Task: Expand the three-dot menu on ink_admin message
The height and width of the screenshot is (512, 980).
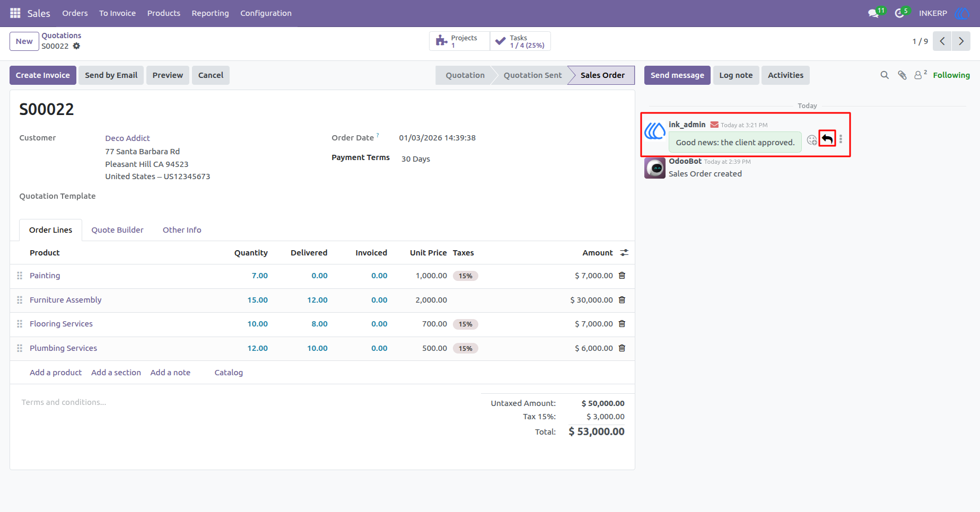Action: pyautogui.click(x=841, y=139)
